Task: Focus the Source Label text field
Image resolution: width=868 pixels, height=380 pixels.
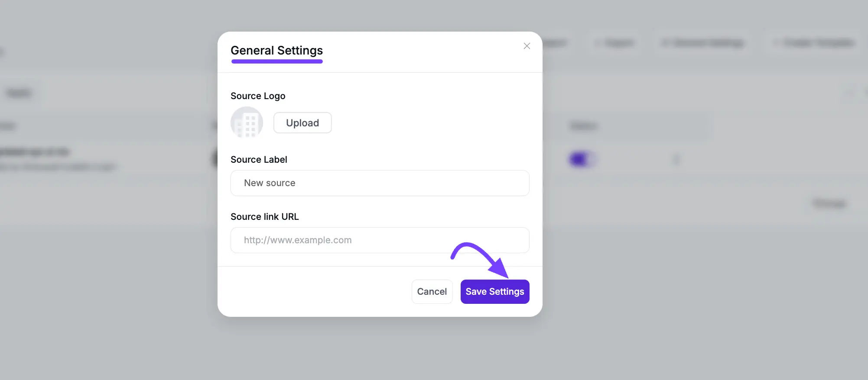Action: [380, 183]
